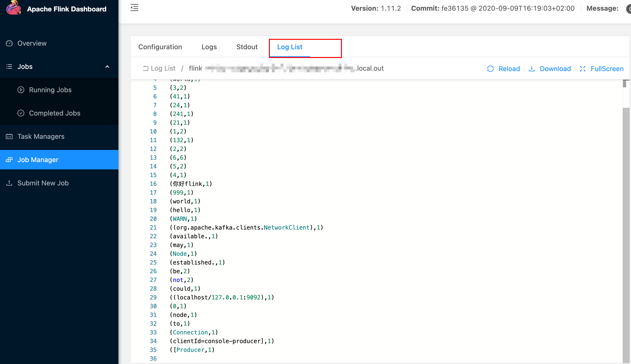631x364 pixels.
Task: Click the Download arrow icon
Action: point(531,69)
